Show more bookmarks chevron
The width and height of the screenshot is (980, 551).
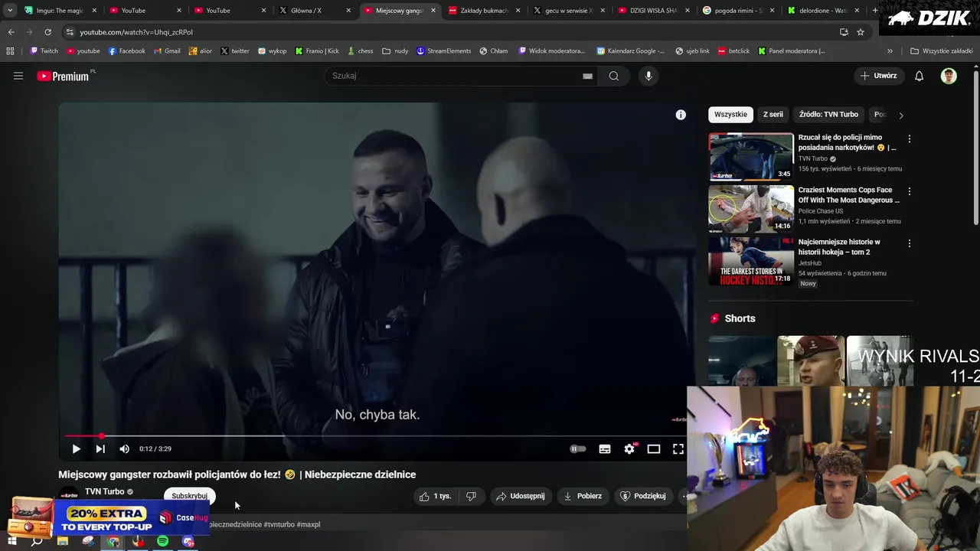click(x=890, y=51)
